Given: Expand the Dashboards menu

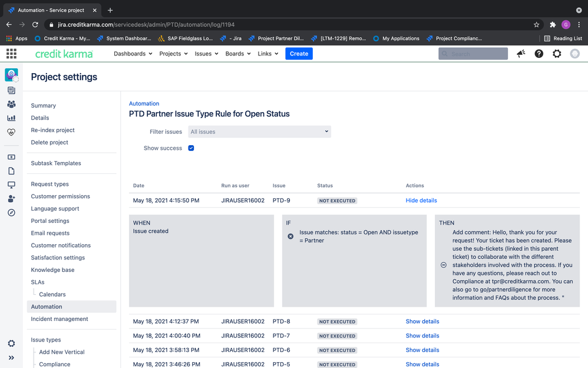Looking at the screenshot, I should (x=133, y=54).
